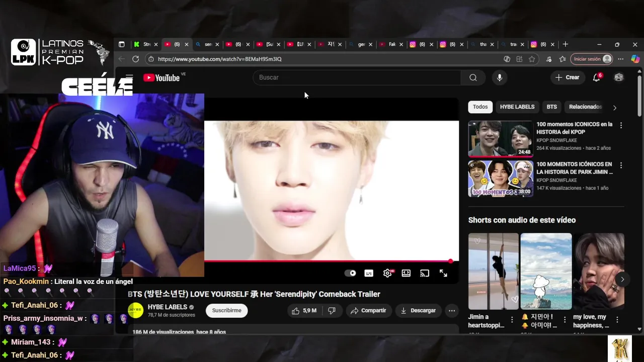Open the browser favorites list icon
Image resolution: width=644 pixels, height=362 pixels.
click(x=562, y=59)
